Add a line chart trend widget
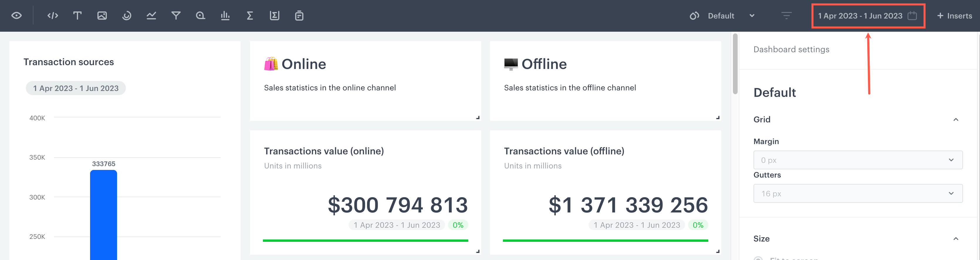Screen dimensions: 980x260 point(151,16)
